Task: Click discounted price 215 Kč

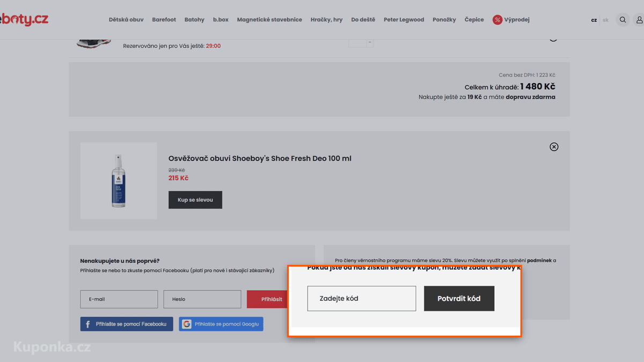Action: 178,178
